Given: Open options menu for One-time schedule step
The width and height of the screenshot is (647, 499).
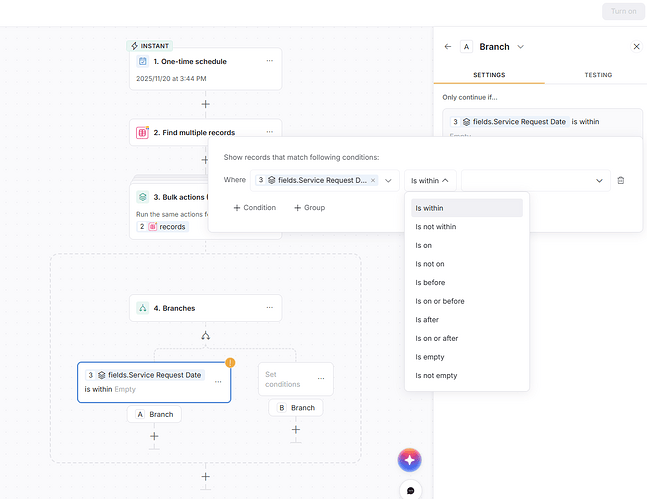Looking at the screenshot, I should (269, 61).
